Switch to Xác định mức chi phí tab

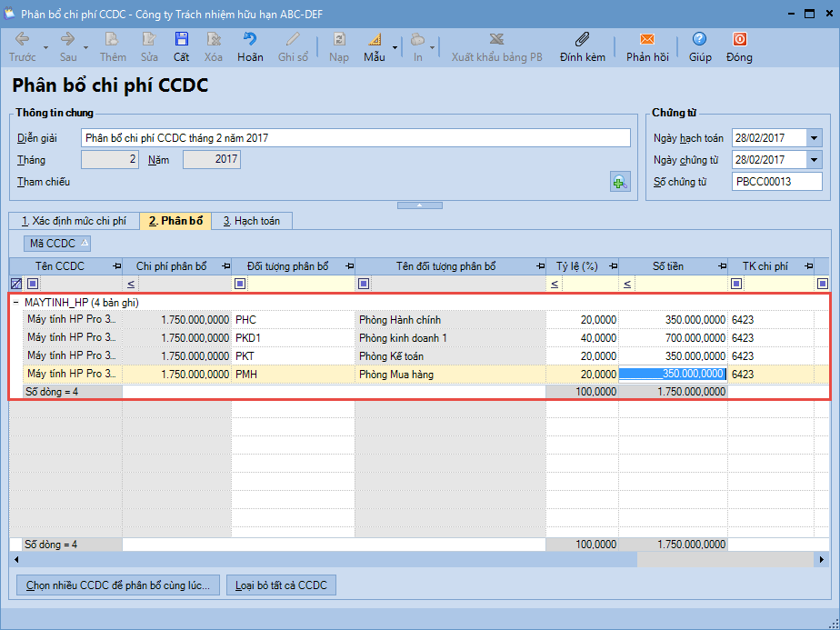(74, 221)
